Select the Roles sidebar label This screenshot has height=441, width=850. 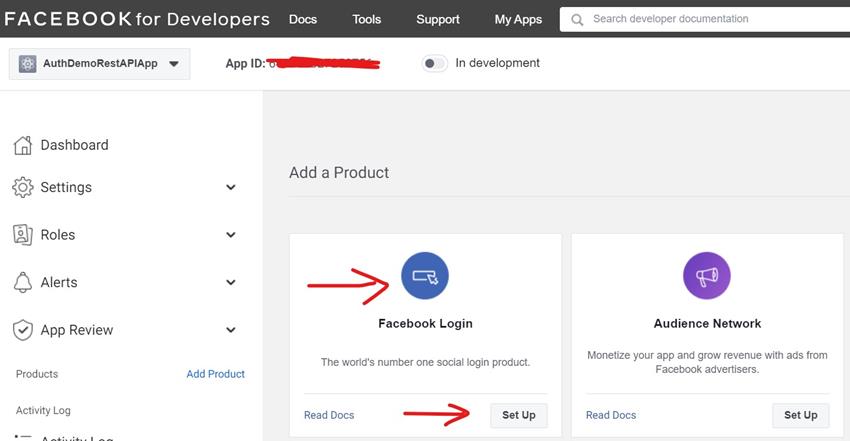point(58,235)
